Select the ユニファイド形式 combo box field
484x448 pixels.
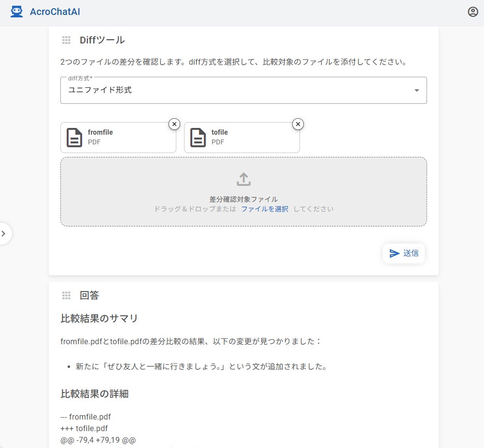tap(243, 90)
